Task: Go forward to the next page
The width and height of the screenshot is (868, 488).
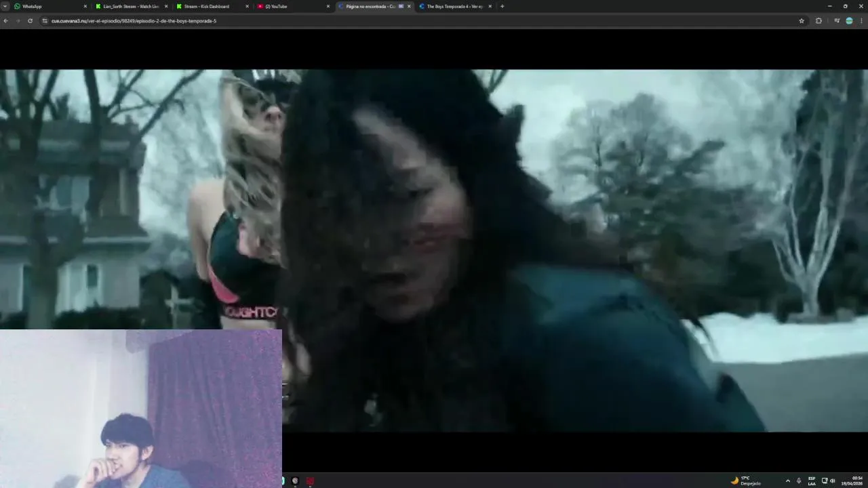Action: (x=18, y=21)
